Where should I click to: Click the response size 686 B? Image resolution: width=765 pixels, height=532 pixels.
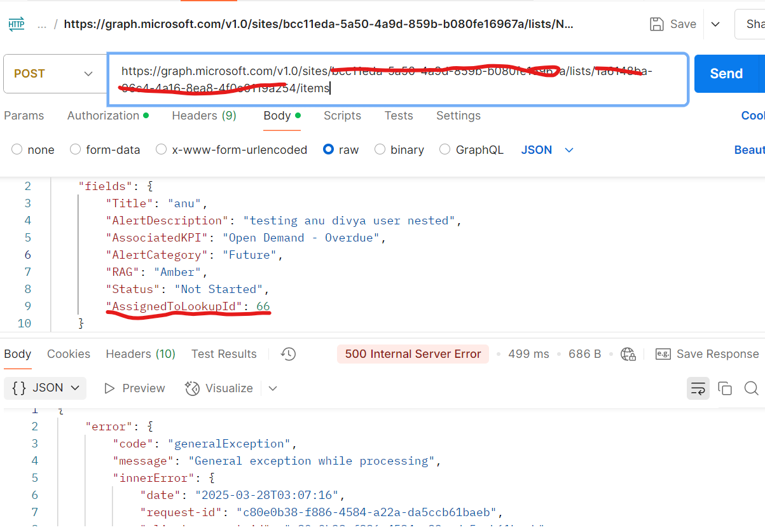[x=584, y=354]
